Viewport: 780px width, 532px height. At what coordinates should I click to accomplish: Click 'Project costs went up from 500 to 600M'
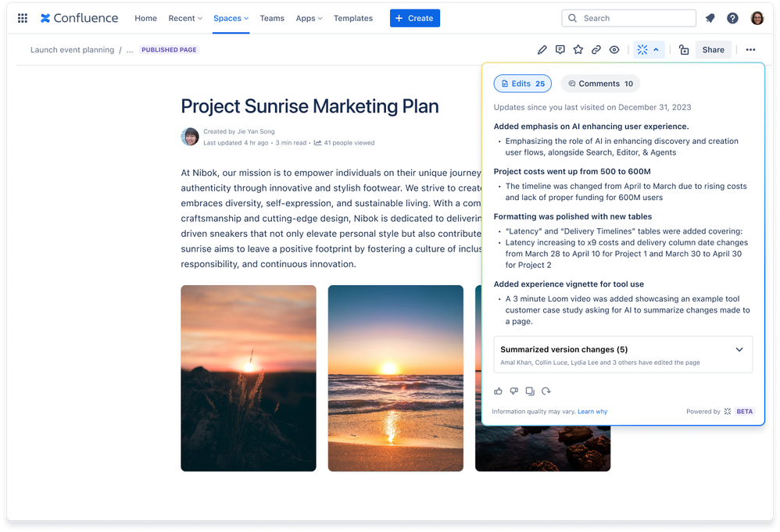pyautogui.click(x=572, y=172)
